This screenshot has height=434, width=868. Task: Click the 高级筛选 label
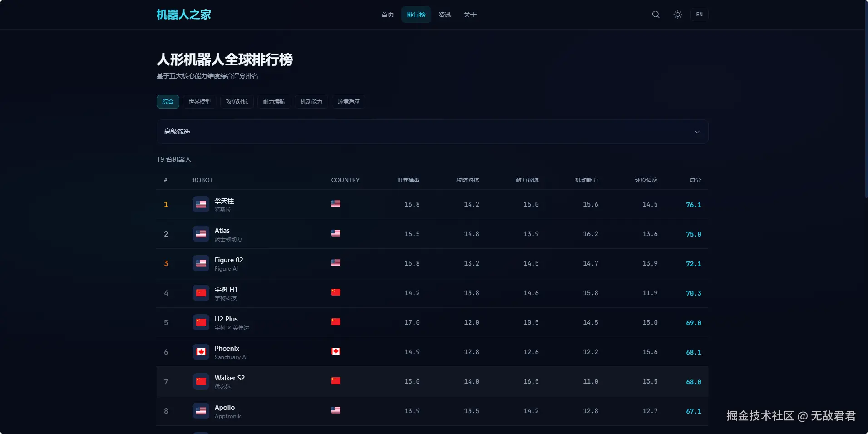point(177,132)
